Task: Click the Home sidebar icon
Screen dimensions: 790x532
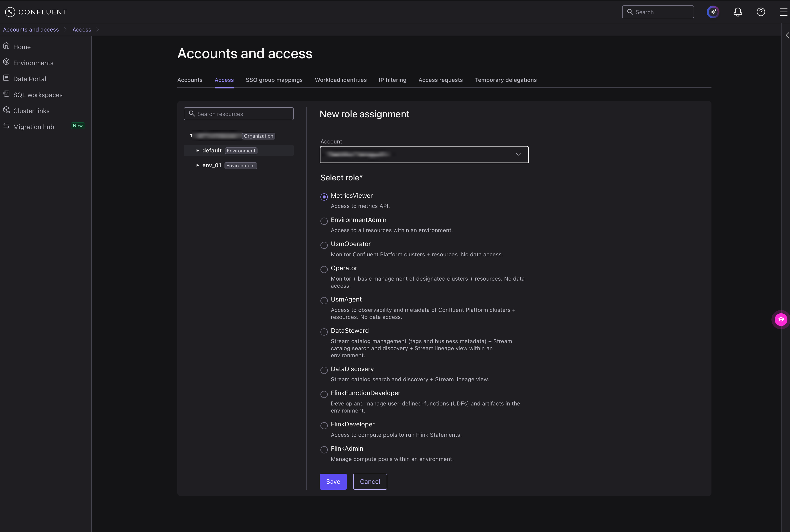Action: (6, 46)
